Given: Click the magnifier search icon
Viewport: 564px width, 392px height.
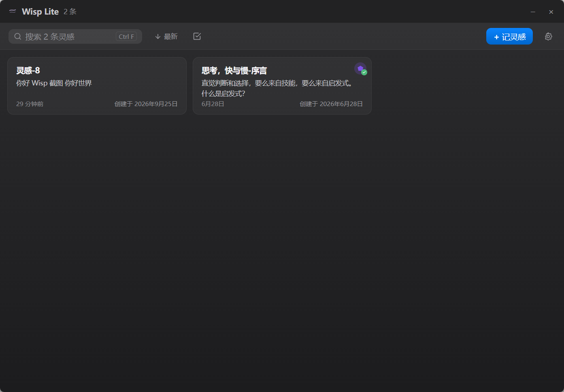Looking at the screenshot, I should (x=18, y=36).
